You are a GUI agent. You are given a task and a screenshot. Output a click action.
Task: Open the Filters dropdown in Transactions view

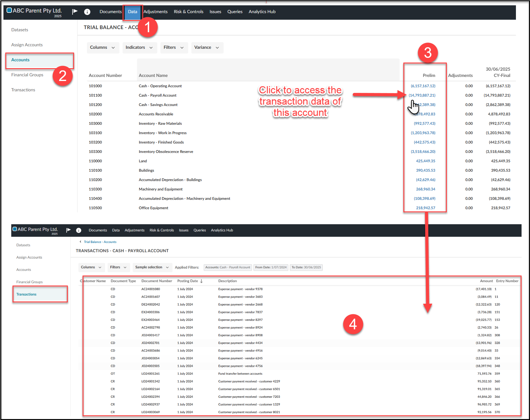(119, 267)
